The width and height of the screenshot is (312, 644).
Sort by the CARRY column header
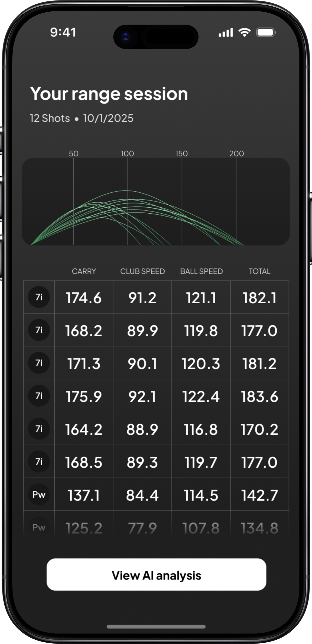tap(84, 271)
